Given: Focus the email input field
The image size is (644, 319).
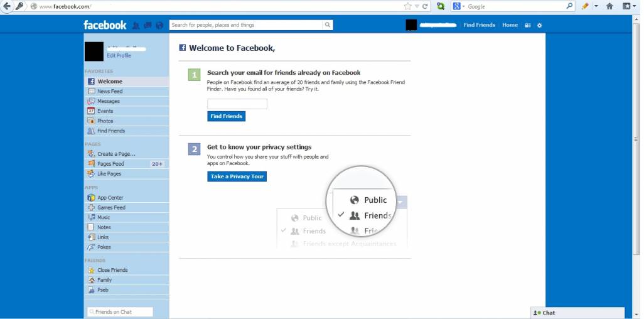Looking at the screenshot, I should tap(237, 104).
